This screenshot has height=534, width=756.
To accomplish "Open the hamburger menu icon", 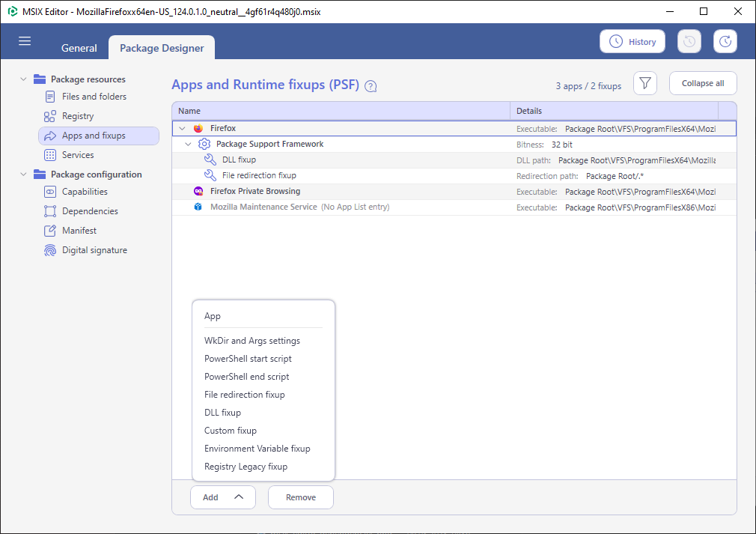I will pyautogui.click(x=25, y=41).
